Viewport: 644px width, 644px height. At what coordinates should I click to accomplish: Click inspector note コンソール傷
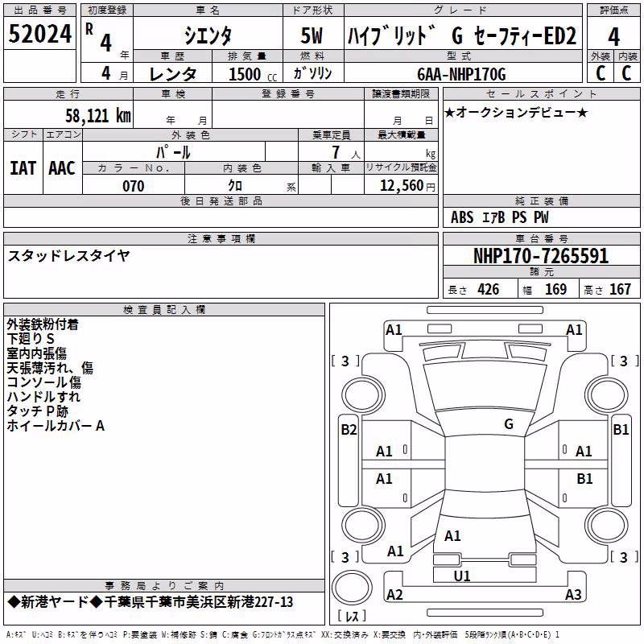click(44, 382)
